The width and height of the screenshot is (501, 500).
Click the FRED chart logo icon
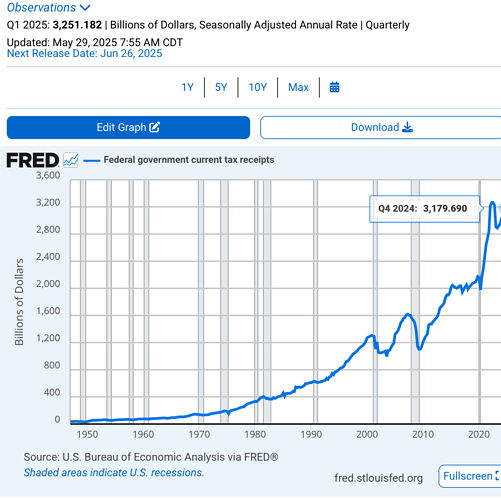click(x=71, y=160)
